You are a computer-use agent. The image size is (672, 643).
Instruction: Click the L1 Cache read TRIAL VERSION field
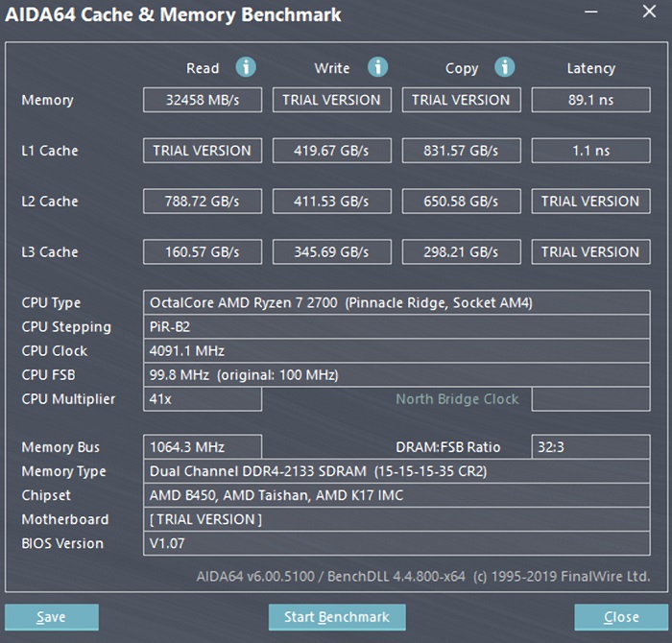(x=203, y=151)
